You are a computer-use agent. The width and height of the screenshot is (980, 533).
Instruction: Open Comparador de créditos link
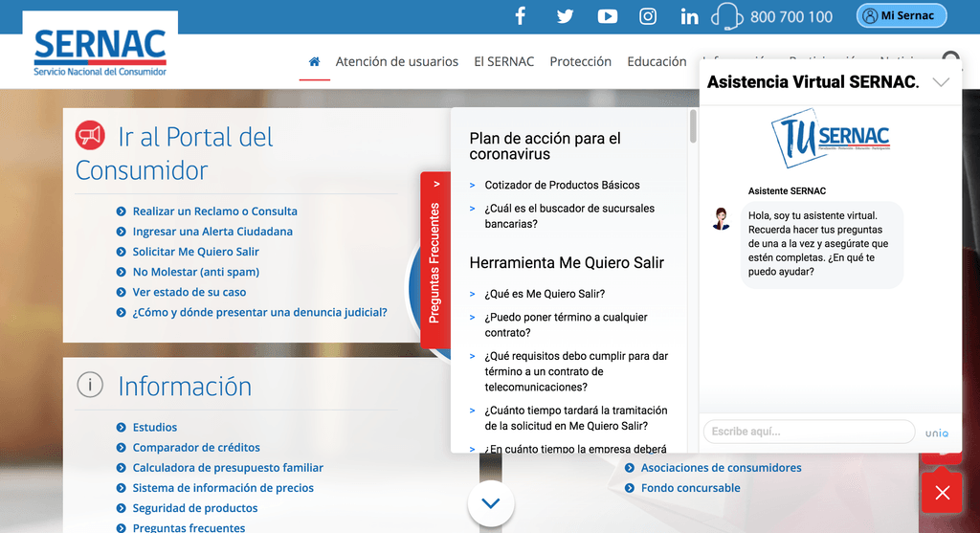click(196, 448)
